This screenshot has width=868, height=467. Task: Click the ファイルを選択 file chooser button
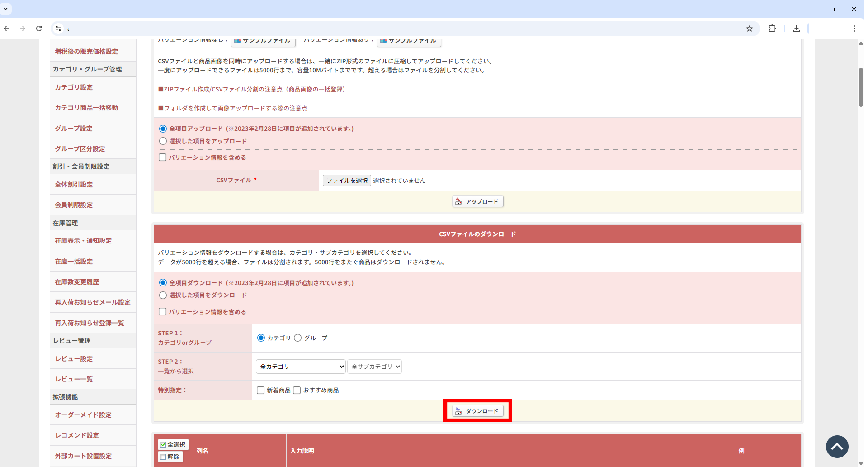[x=347, y=181]
